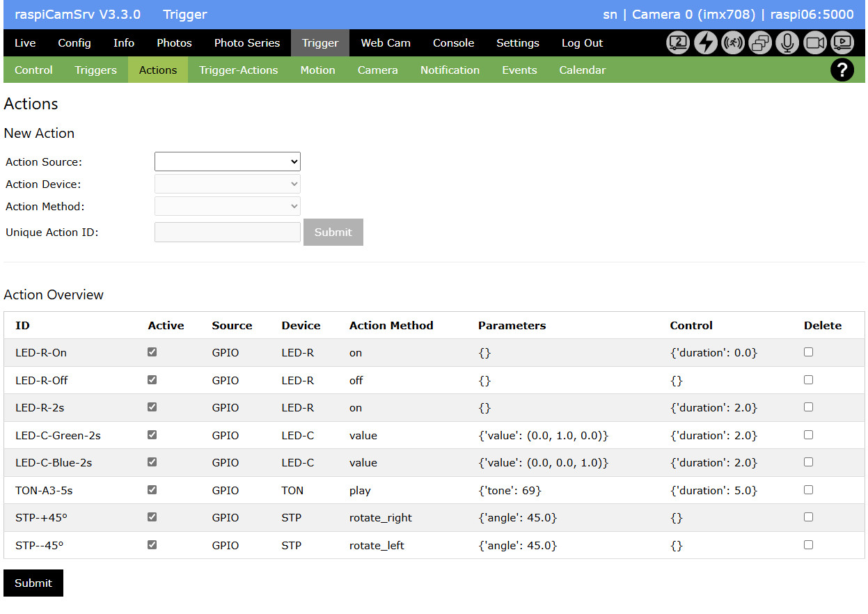Click the lightning bolt trigger icon
The image size is (868, 614).
pyautogui.click(x=706, y=43)
